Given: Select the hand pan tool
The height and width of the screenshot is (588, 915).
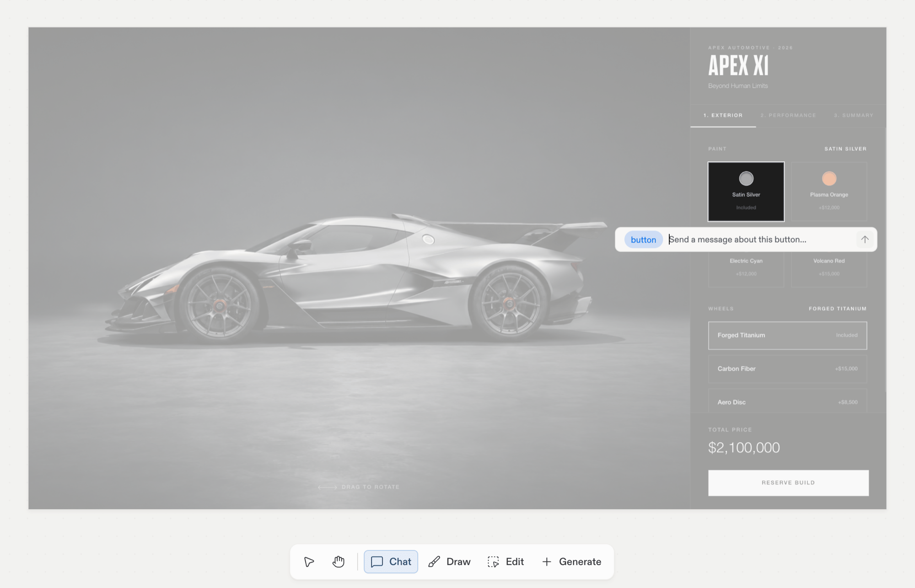Looking at the screenshot, I should pos(339,561).
